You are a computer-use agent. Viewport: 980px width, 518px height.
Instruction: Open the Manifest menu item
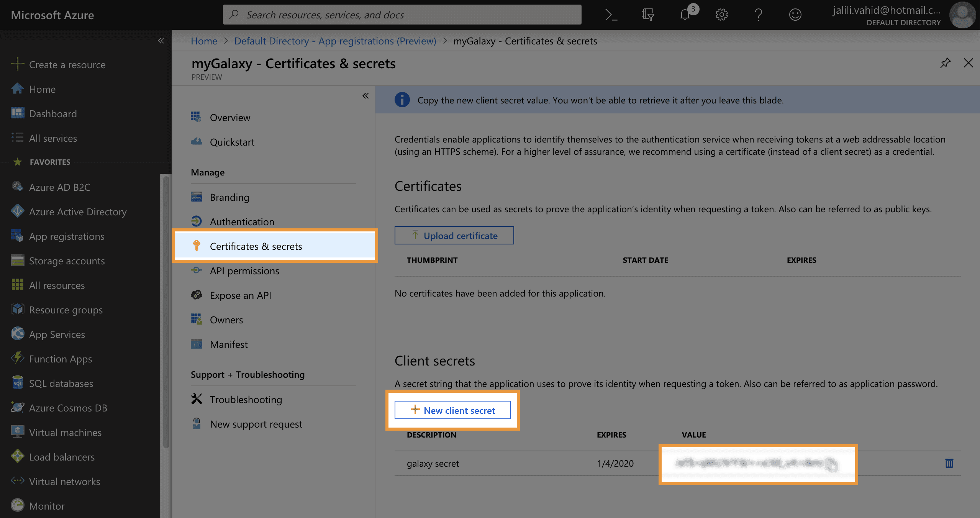tap(229, 344)
